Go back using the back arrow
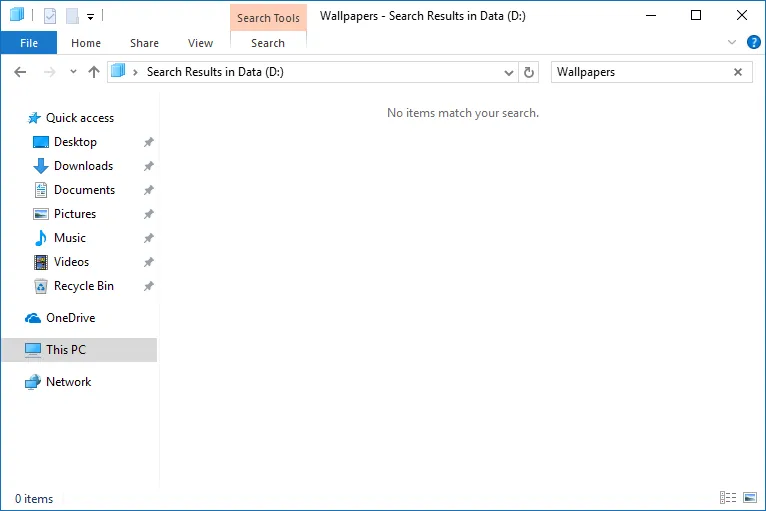The image size is (766, 511). pos(20,72)
